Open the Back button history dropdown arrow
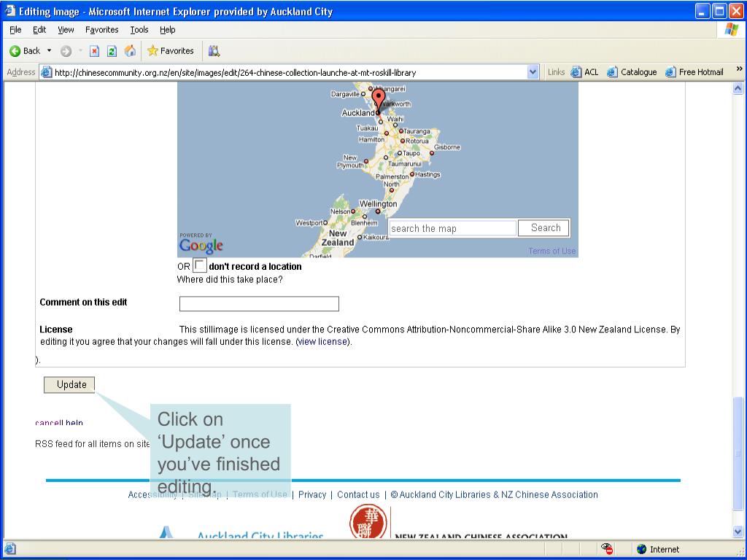The image size is (747, 560). point(49,50)
